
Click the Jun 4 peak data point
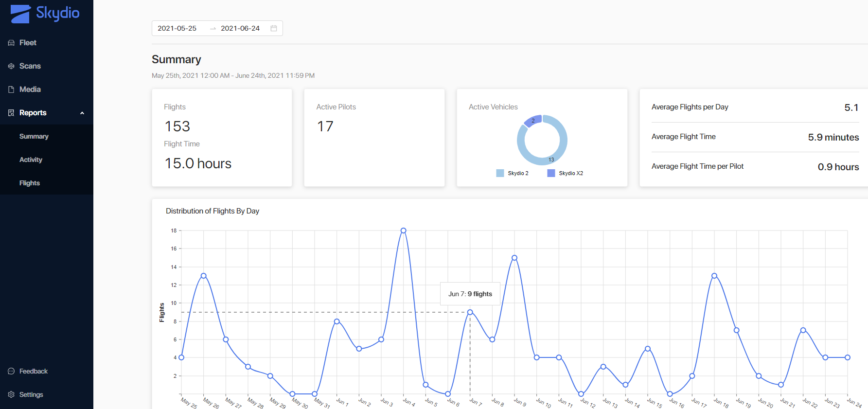coord(403,231)
